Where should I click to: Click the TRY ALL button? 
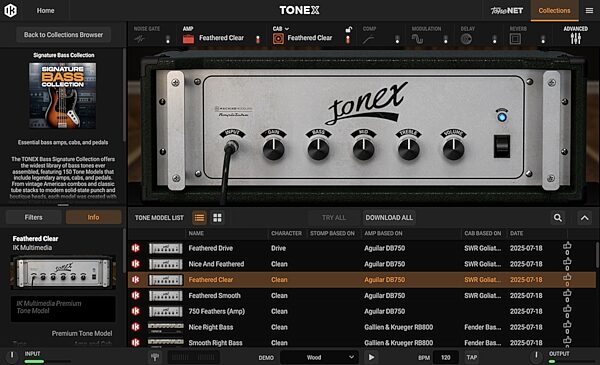tap(334, 218)
